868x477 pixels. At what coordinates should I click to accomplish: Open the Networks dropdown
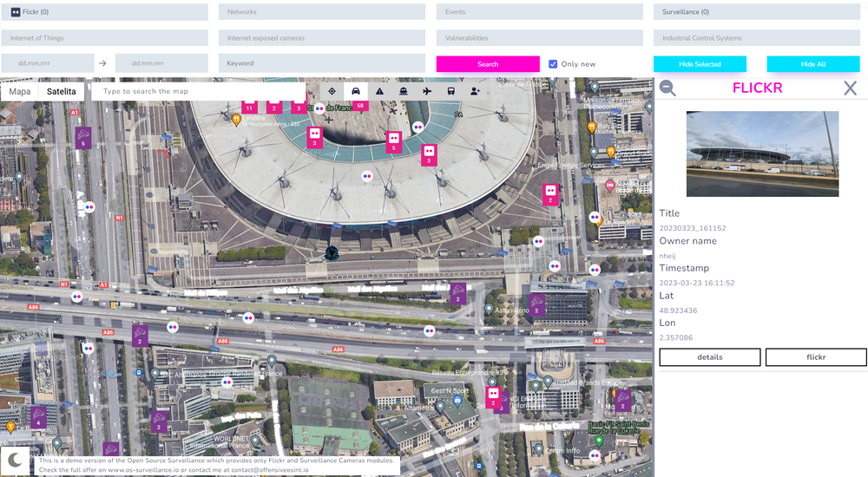pos(321,12)
